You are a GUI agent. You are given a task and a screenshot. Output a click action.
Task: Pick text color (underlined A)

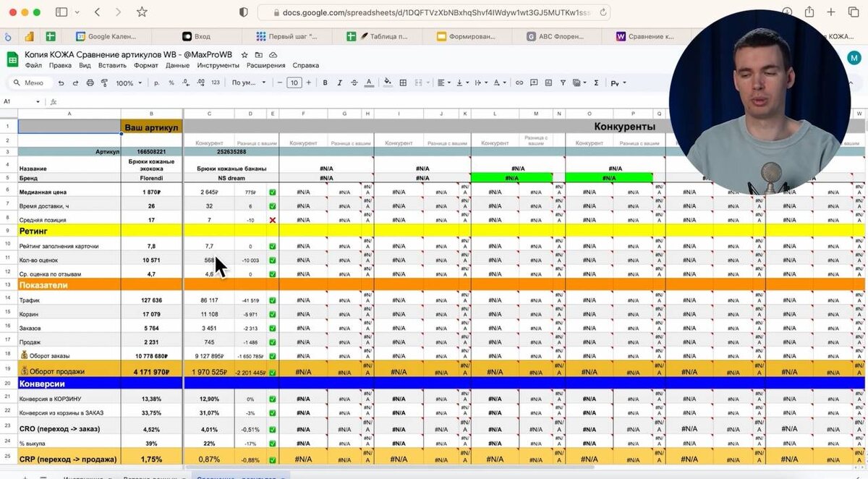coord(370,83)
